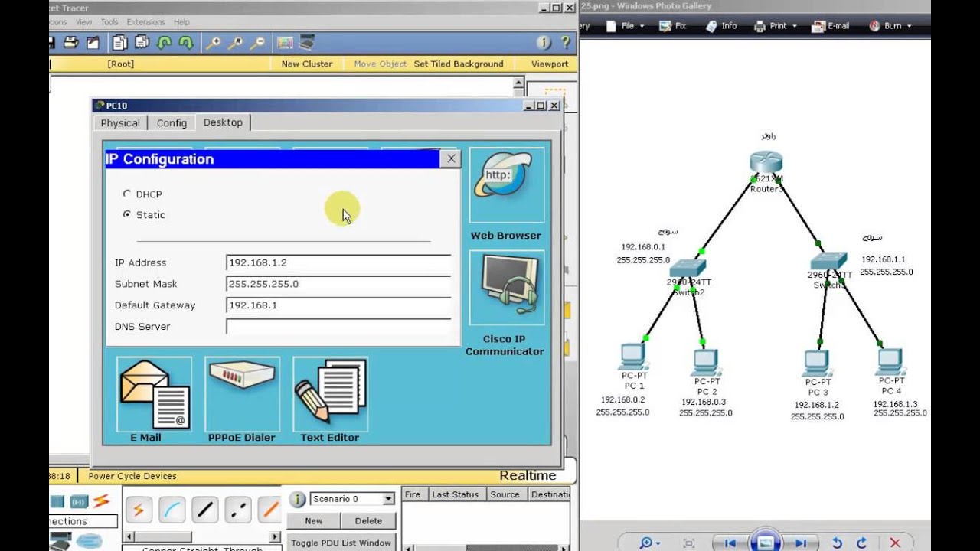Select the WAN cloud device icon
The width and height of the screenshot is (980, 551).
[x=89, y=540]
